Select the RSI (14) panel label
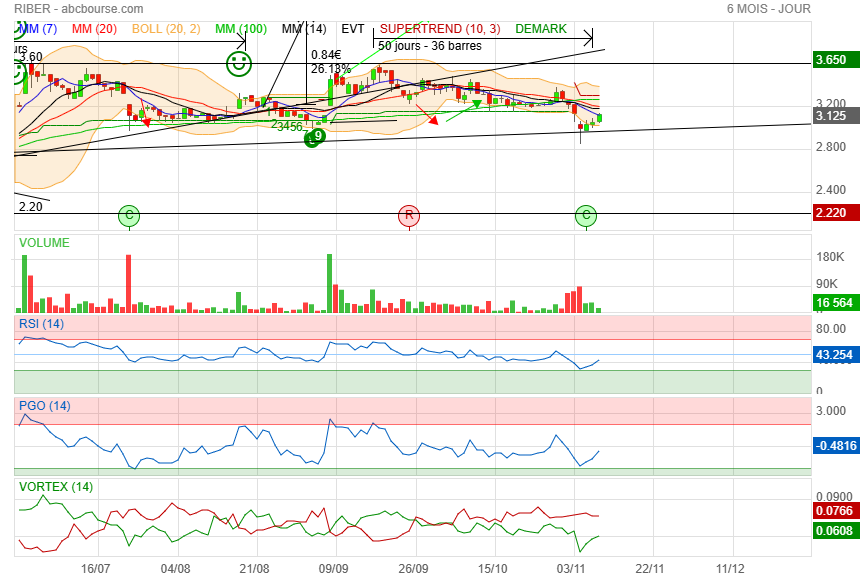Screen dimensions: 860x579 42,324
